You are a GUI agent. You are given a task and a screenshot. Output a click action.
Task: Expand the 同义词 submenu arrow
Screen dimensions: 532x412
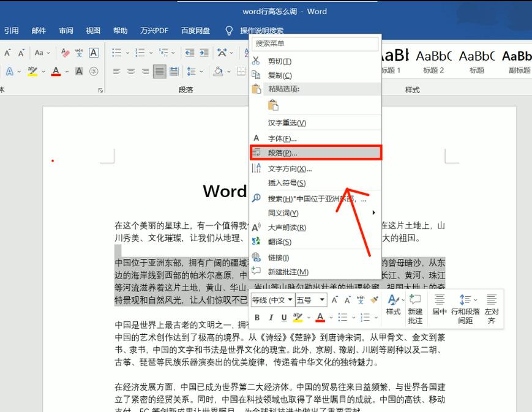pyautogui.click(x=373, y=213)
